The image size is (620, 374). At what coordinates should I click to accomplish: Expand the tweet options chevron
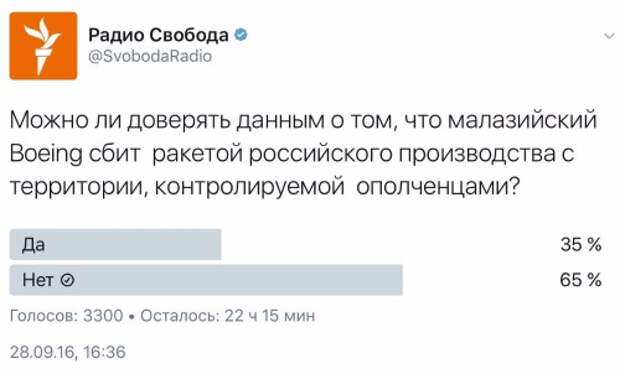click(x=609, y=36)
